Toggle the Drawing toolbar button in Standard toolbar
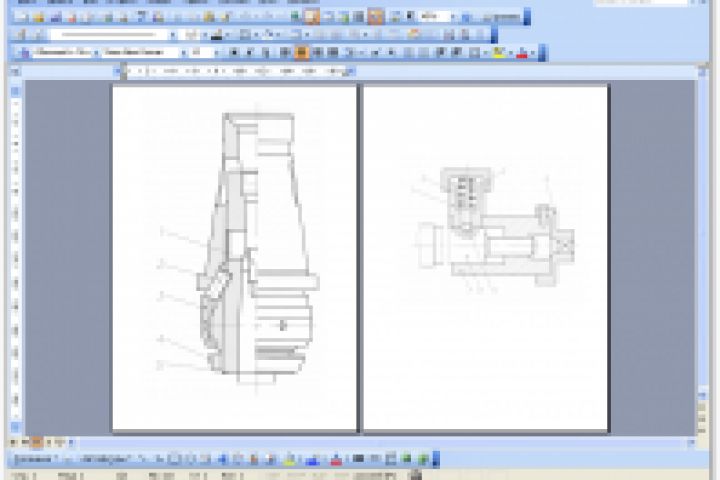 [x=376, y=17]
